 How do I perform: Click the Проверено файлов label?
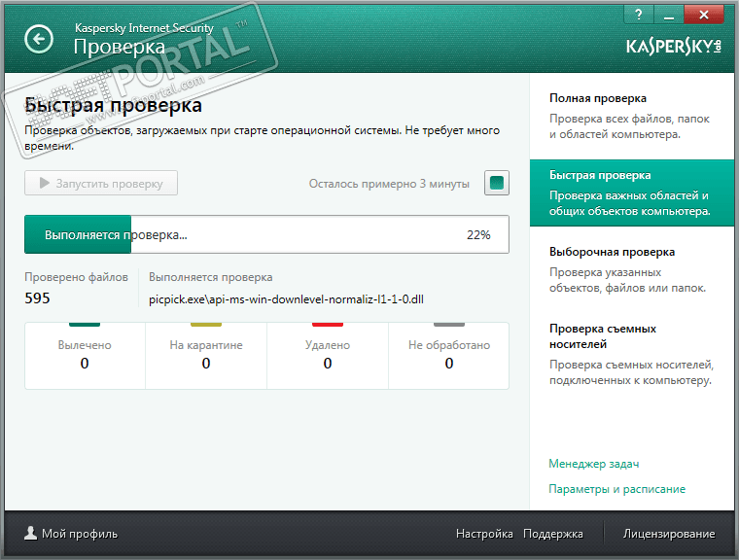77,277
